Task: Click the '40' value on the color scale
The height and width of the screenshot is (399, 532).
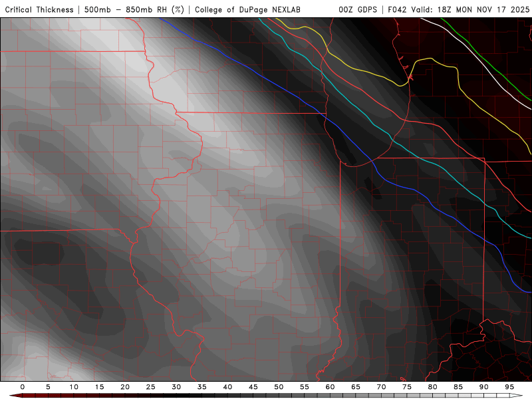Action: tap(227, 387)
